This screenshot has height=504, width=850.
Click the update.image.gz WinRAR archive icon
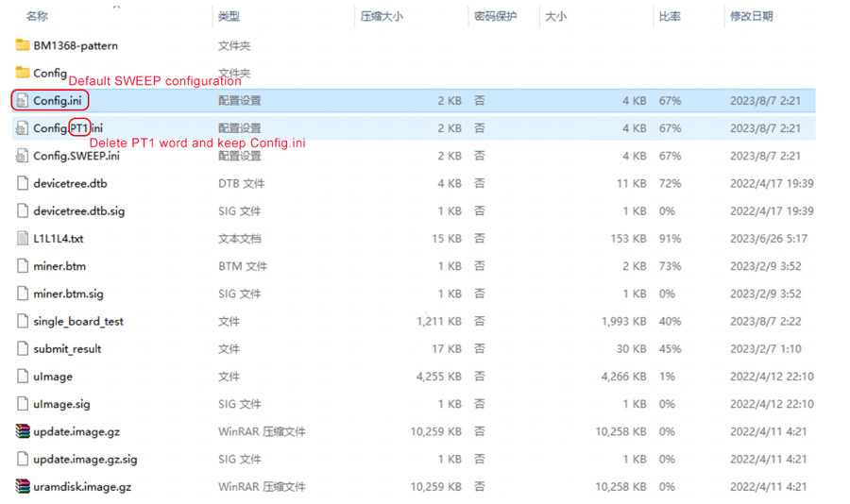point(23,431)
